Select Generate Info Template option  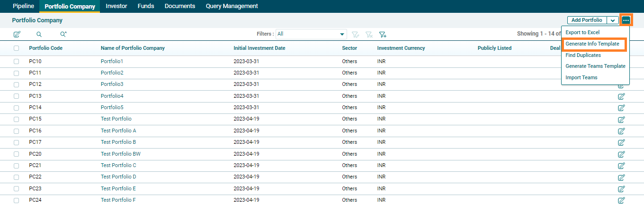click(592, 44)
